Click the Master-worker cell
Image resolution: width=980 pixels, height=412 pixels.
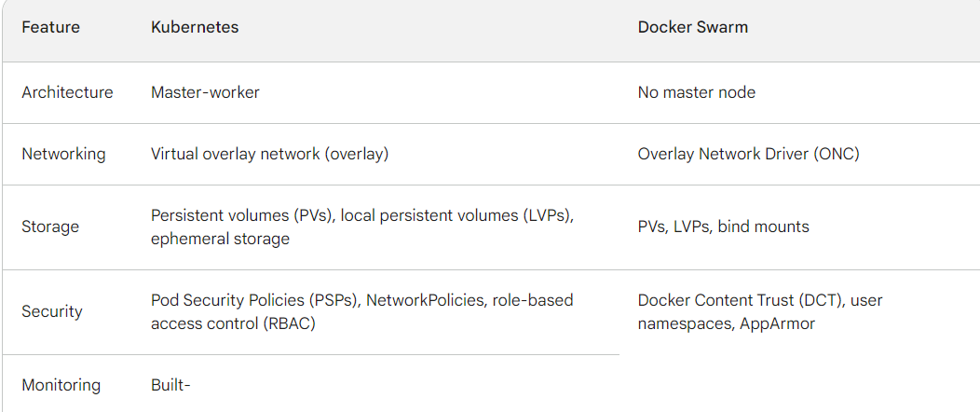tap(205, 92)
